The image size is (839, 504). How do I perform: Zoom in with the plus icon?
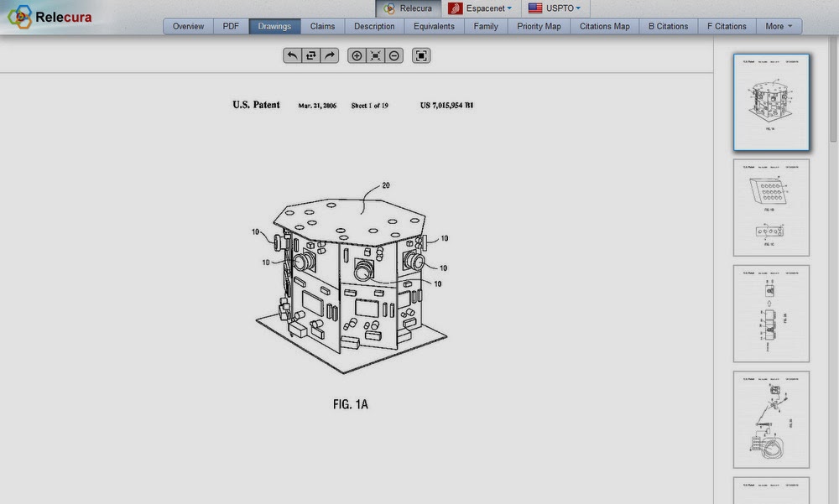[x=357, y=55]
